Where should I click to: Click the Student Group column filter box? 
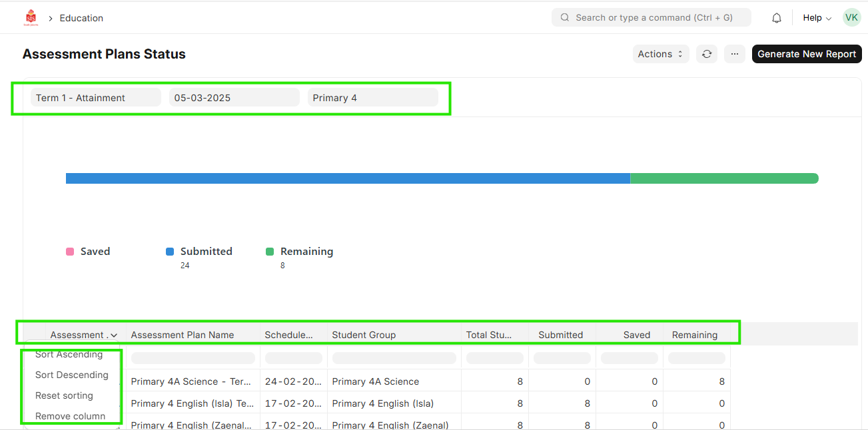[x=394, y=358]
